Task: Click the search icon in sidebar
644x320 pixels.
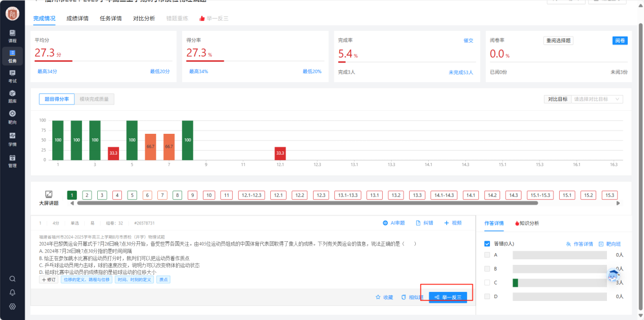Action: [12, 279]
